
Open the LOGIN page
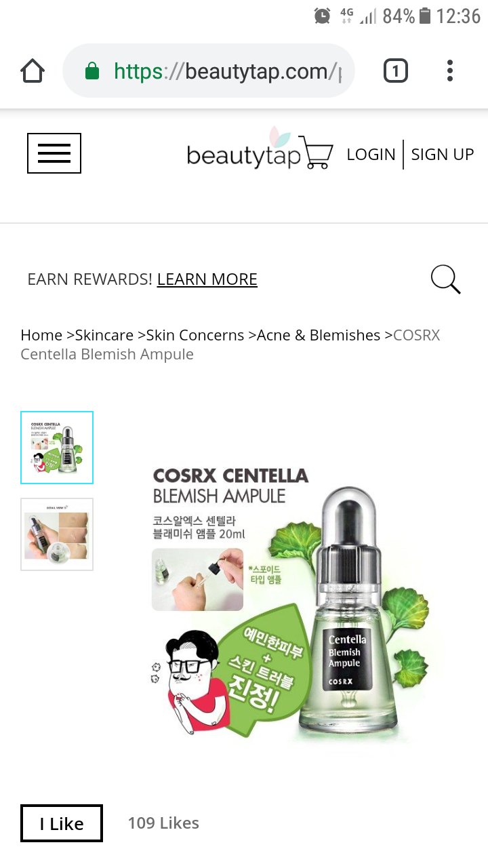click(x=371, y=154)
